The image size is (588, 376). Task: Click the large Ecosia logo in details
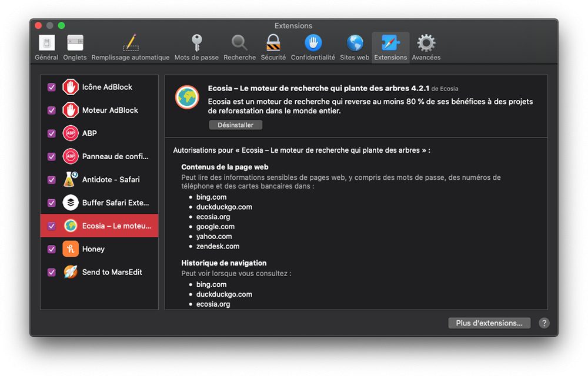coord(187,98)
